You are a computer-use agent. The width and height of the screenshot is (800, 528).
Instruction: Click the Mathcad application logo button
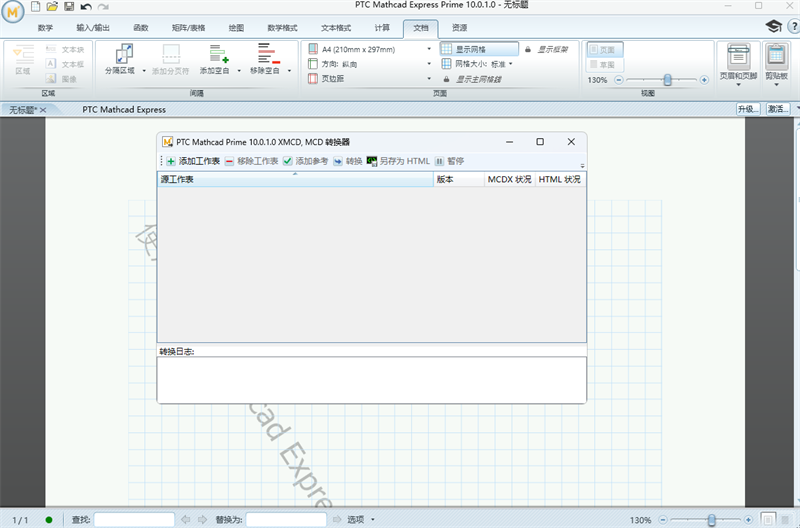point(13,11)
